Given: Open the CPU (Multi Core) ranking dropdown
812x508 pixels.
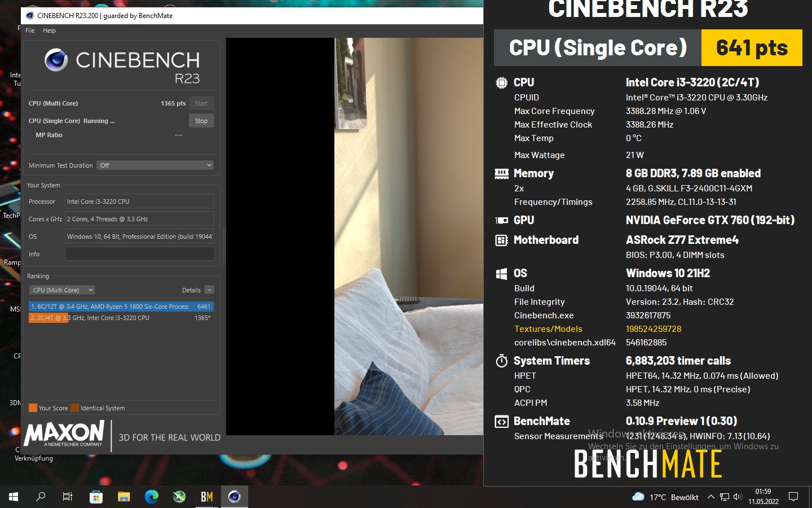Looking at the screenshot, I should click(62, 290).
